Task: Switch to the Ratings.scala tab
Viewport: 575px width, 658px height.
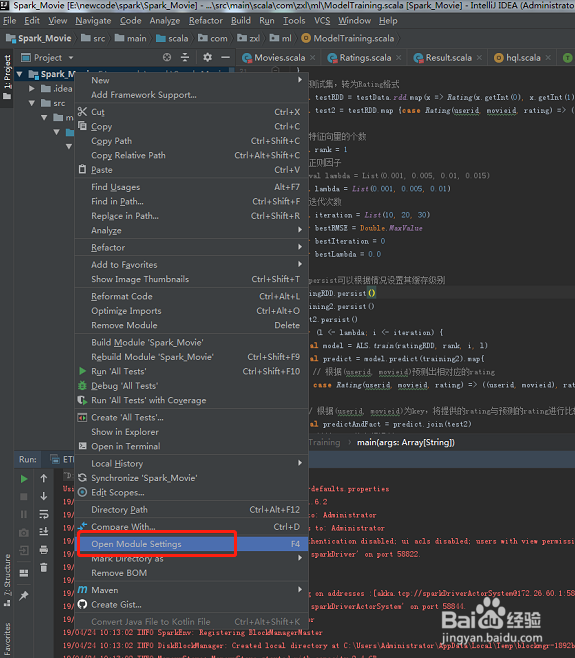Action: [x=365, y=58]
